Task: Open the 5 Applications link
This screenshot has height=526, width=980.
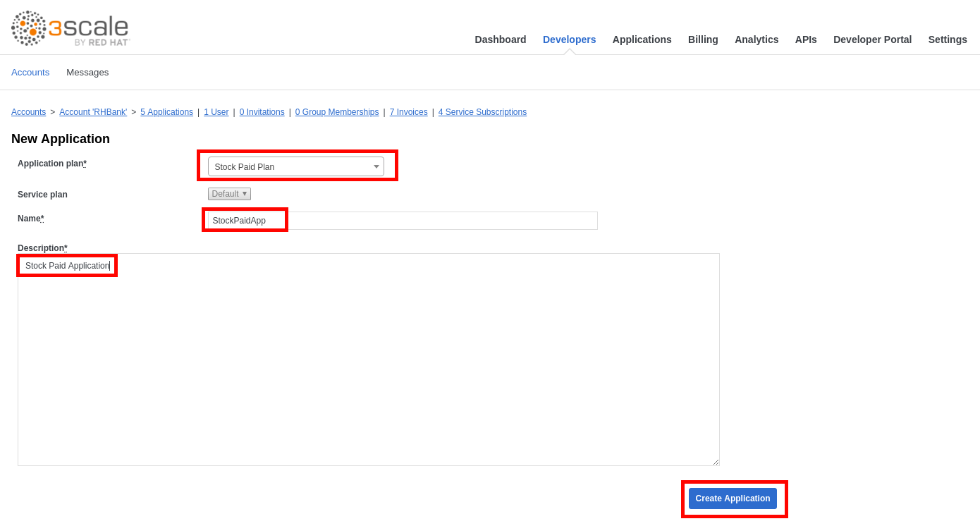Action: tap(166, 112)
